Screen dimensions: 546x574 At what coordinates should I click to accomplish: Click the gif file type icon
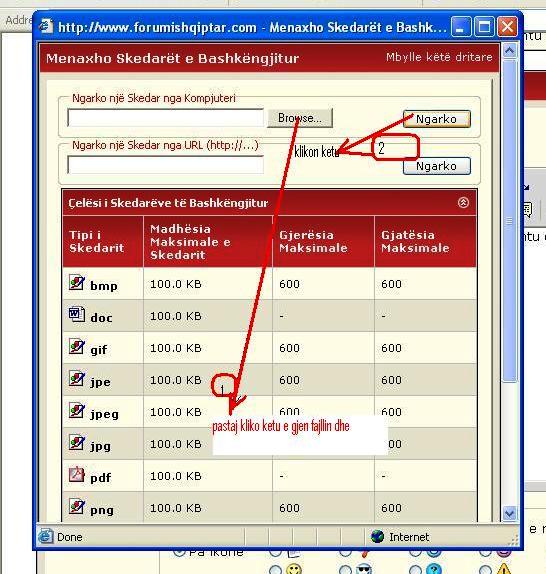coord(77,346)
